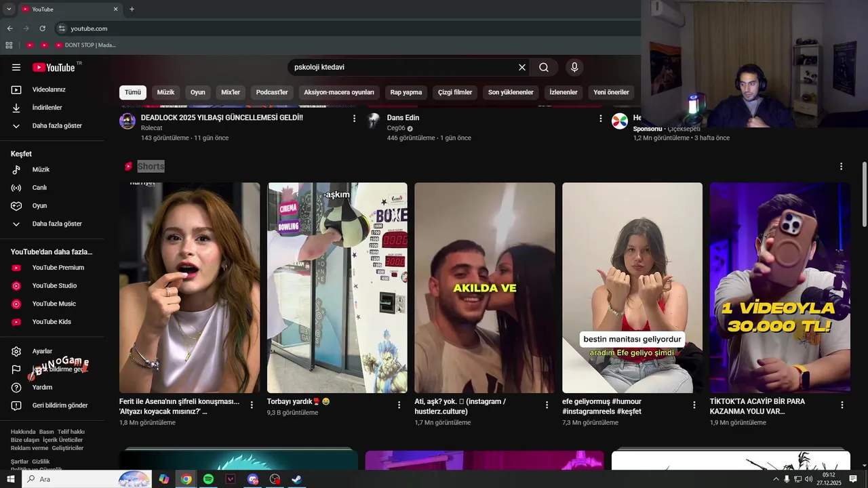Open the site information icon beside youtube.com
Viewport: 868px width, 488px height.
point(62,28)
